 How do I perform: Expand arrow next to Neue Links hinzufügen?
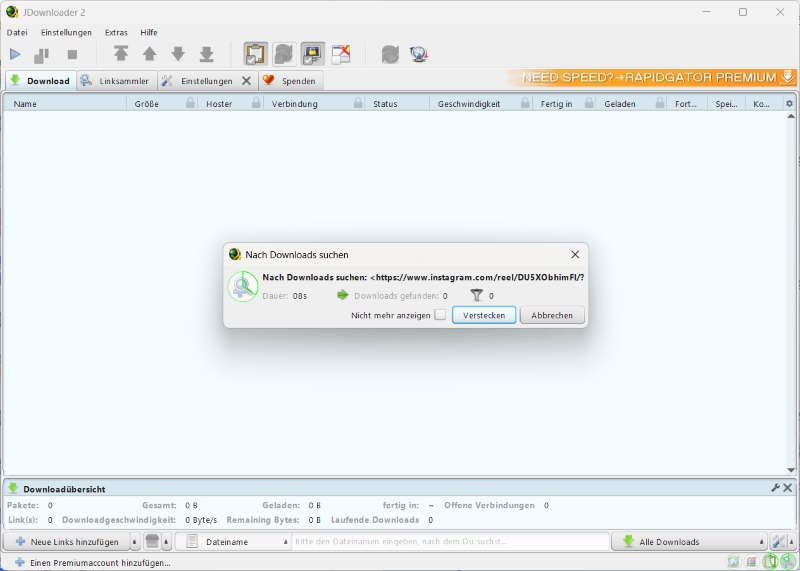[135, 541]
